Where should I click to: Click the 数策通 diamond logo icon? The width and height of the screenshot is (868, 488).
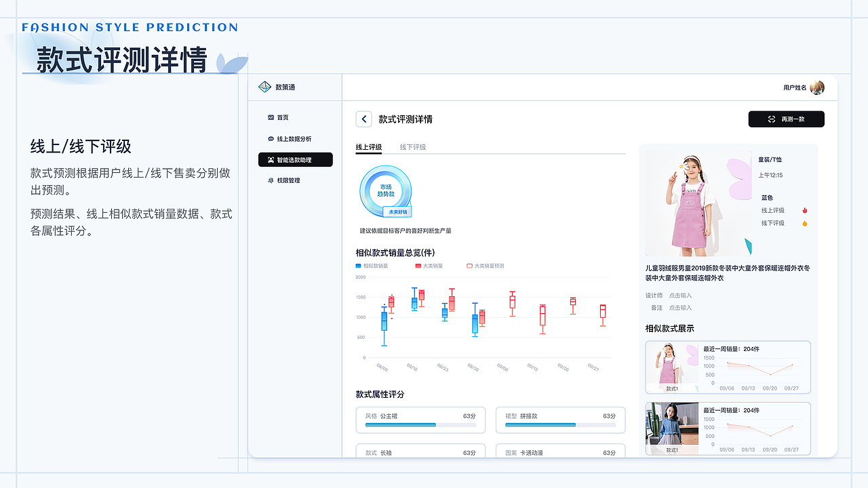[x=266, y=87]
